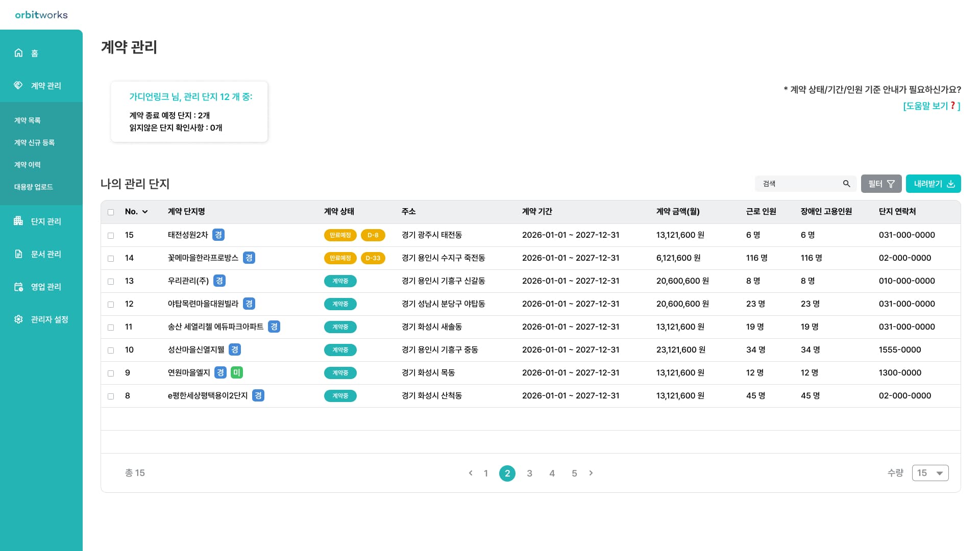Click the blue 경 badge next to 연원마을엘지
Image resolution: width=980 pixels, height=551 pixels.
click(220, 372)
